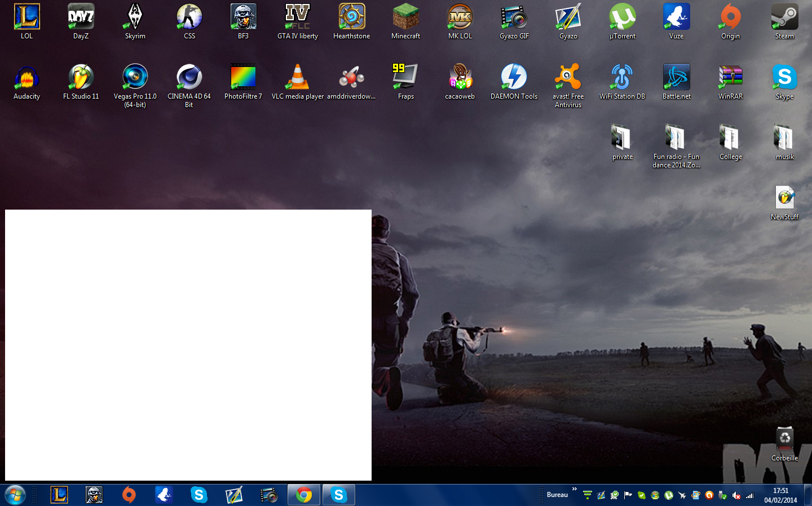
Task: Click the green striped funnel tray icon
Action: (588, 495)
